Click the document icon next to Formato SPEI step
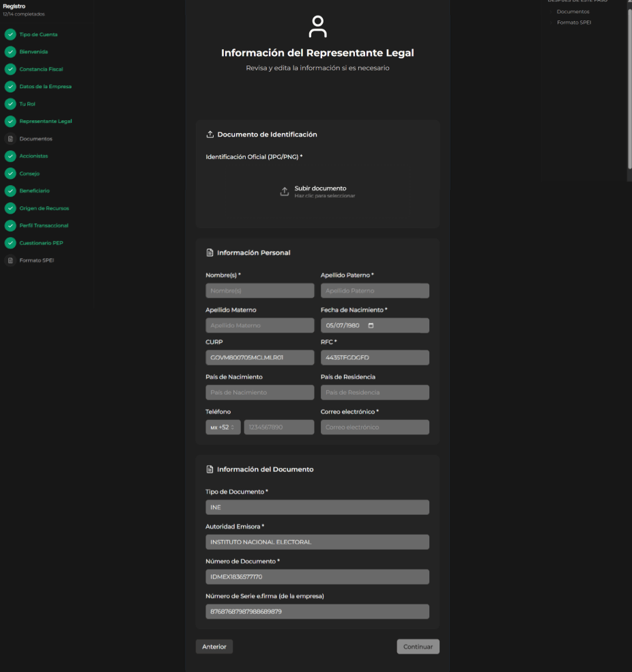This screenshot has height=672, width=632. click(10, 260)
